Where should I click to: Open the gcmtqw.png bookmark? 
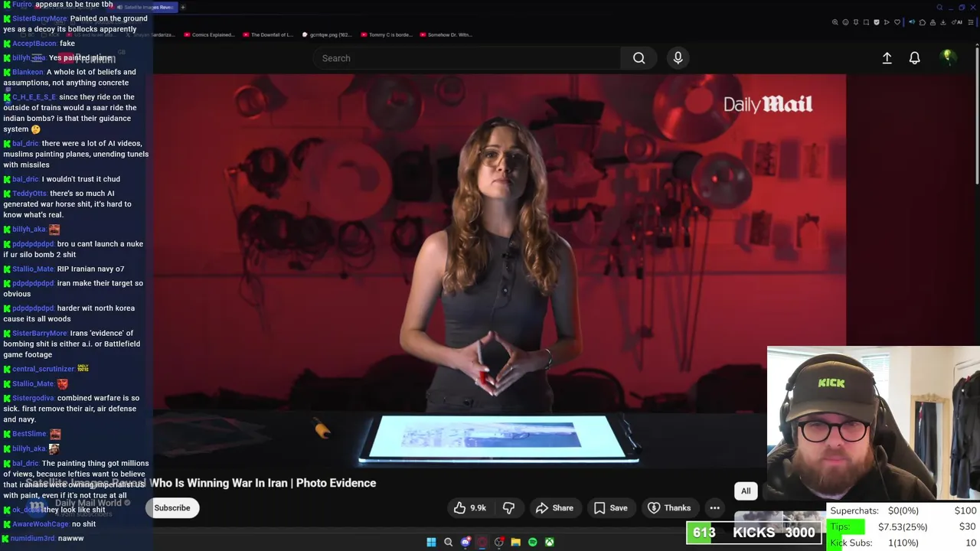click(327, 34)
